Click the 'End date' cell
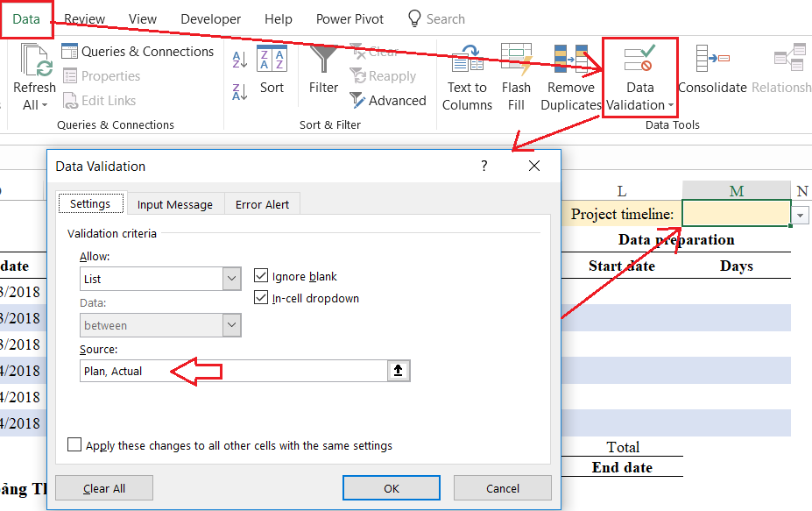 coord(622,467)
